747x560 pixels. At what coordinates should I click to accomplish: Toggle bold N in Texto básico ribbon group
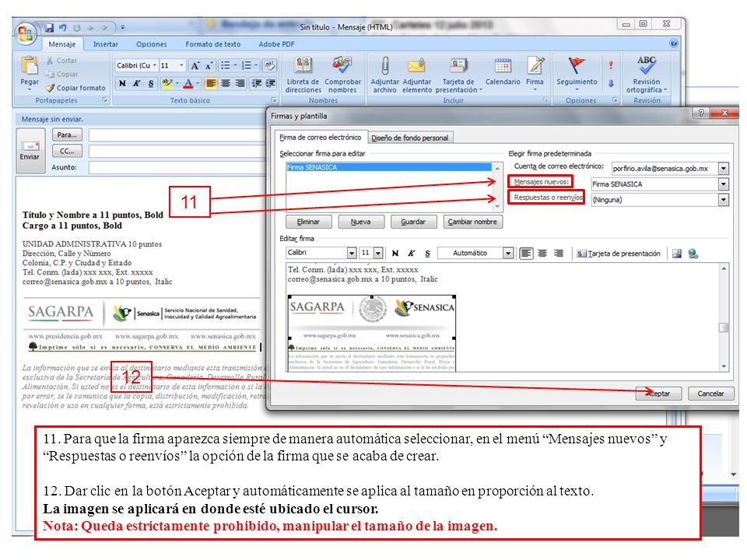(122, 83)
